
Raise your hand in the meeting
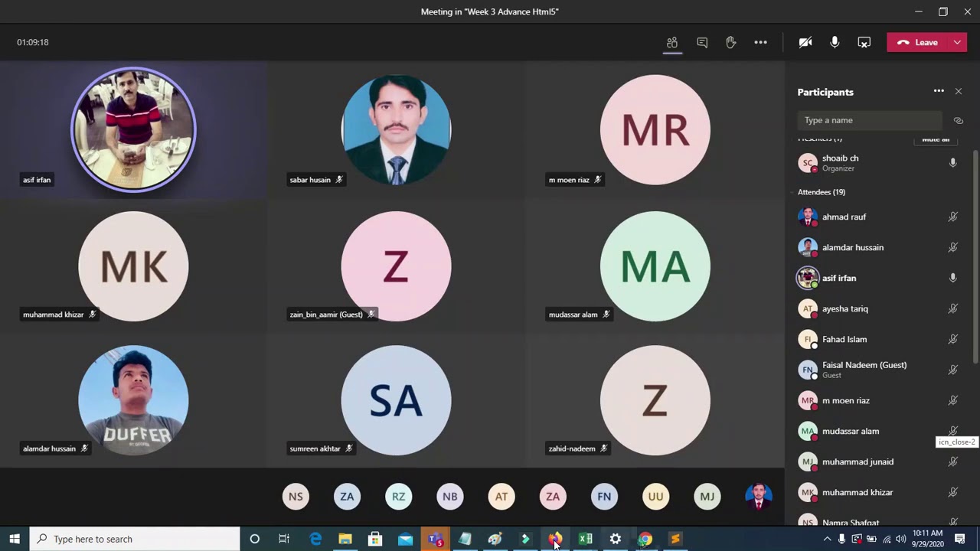[731, 42]
